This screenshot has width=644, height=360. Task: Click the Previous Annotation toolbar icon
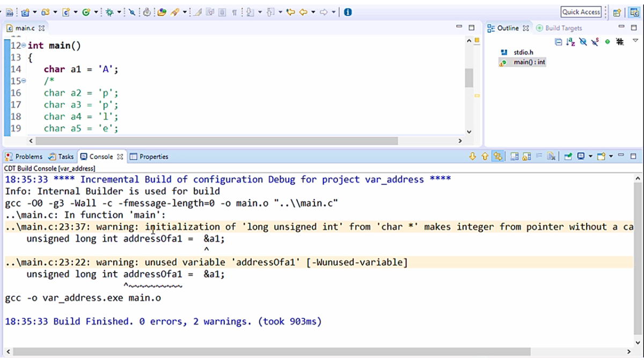(x=270, y=12)
